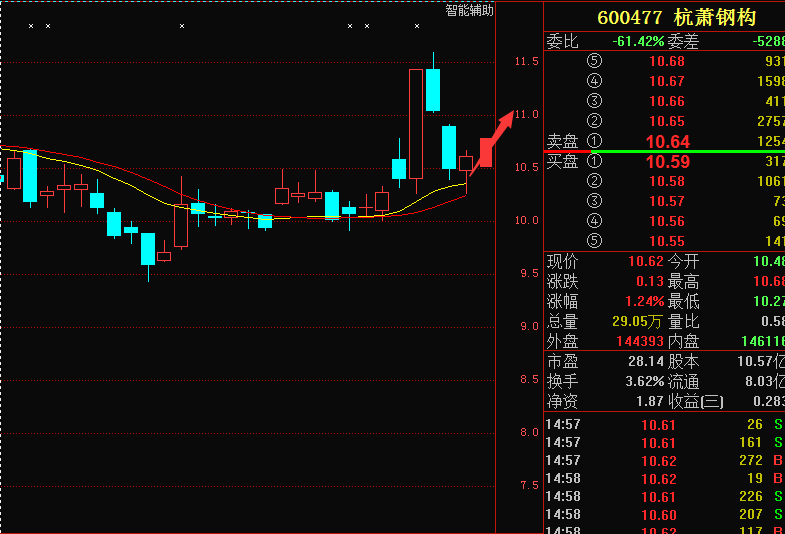Click the 今开 label
Screen dimensions: 785x534
pyautogui.click(x=683, y=261)
